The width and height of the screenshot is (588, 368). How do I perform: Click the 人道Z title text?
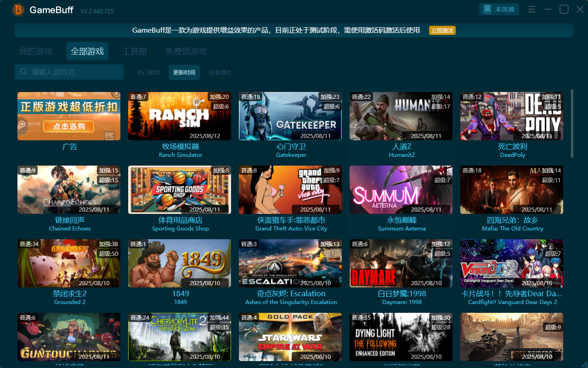402,146
